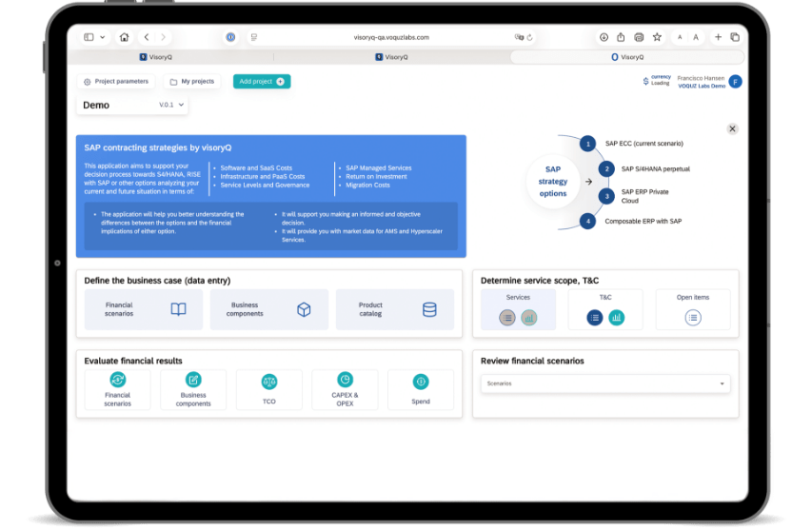Reload the page
Screen dimensions: 812x530
pyautogui.click(x=530, y=37)
